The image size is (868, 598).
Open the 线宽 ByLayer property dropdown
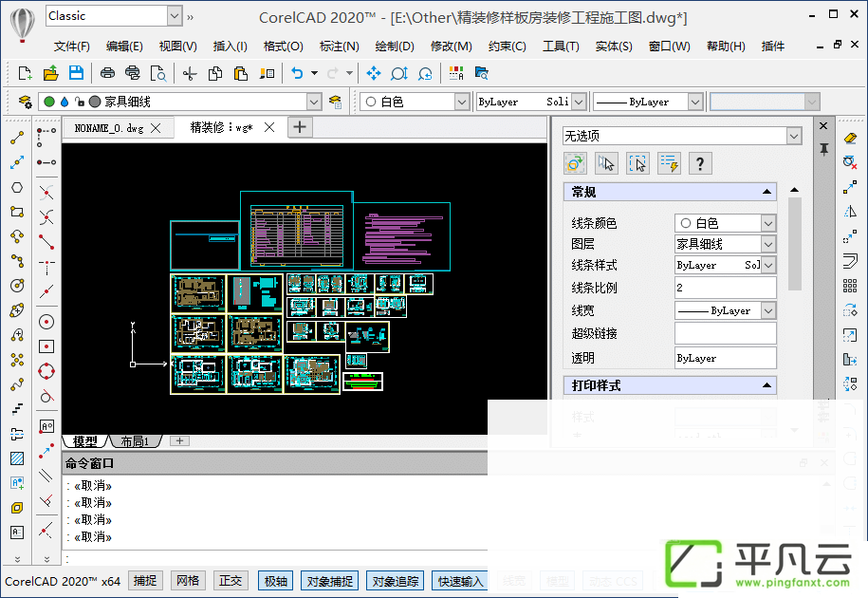tap(767, 310)
